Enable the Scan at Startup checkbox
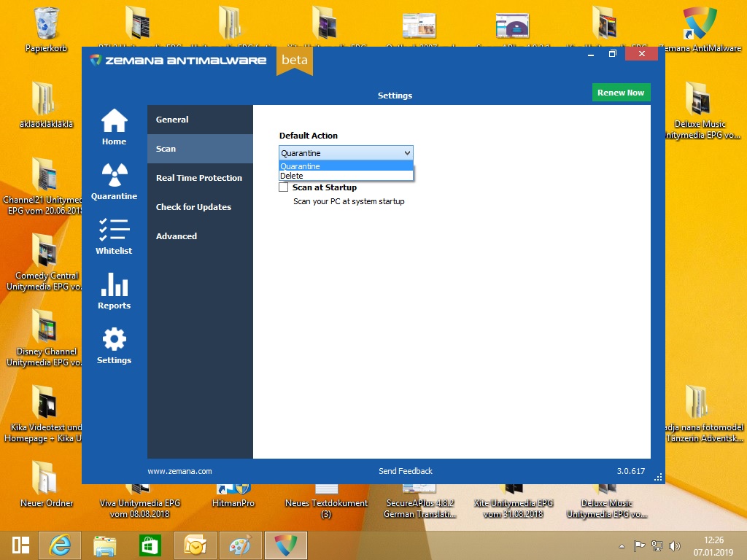747x560 pixels. [284, 187]
